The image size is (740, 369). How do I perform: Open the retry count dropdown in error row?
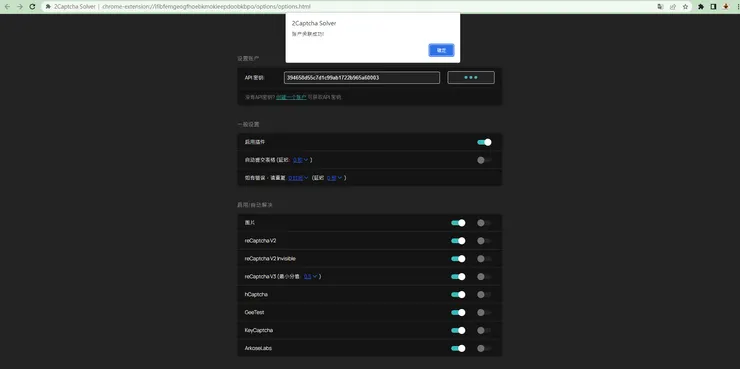(298, 178)
